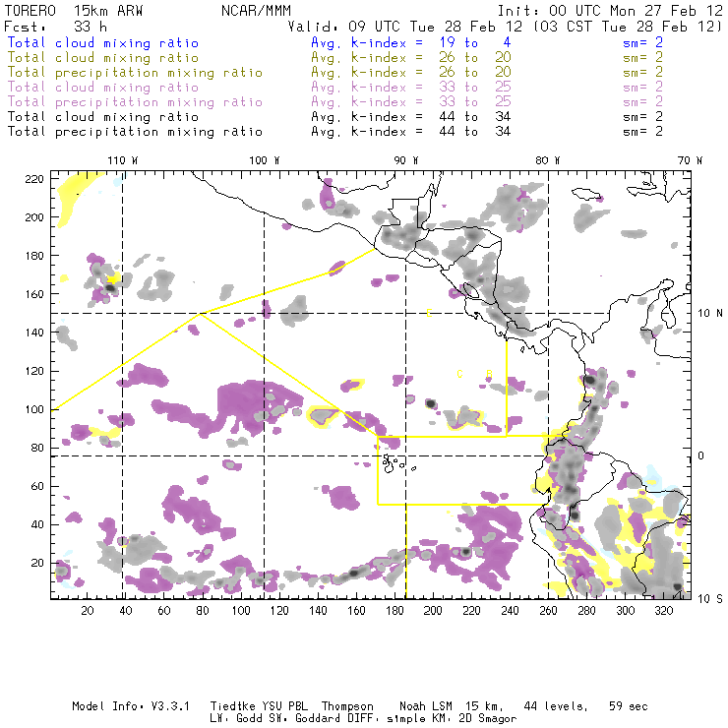Select the "110 W" longitude label
This screenshot has height=728, width=728.
coord(123,160)
